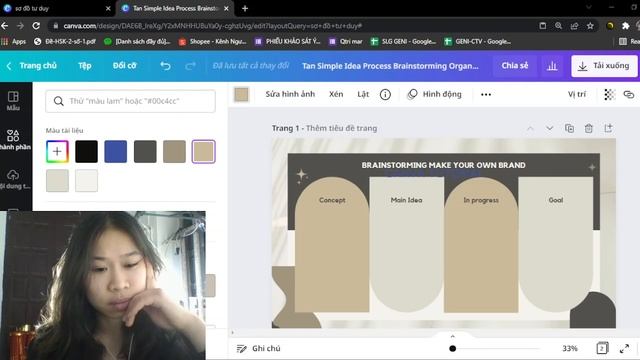Click the 33% zoom percentage

570,349
